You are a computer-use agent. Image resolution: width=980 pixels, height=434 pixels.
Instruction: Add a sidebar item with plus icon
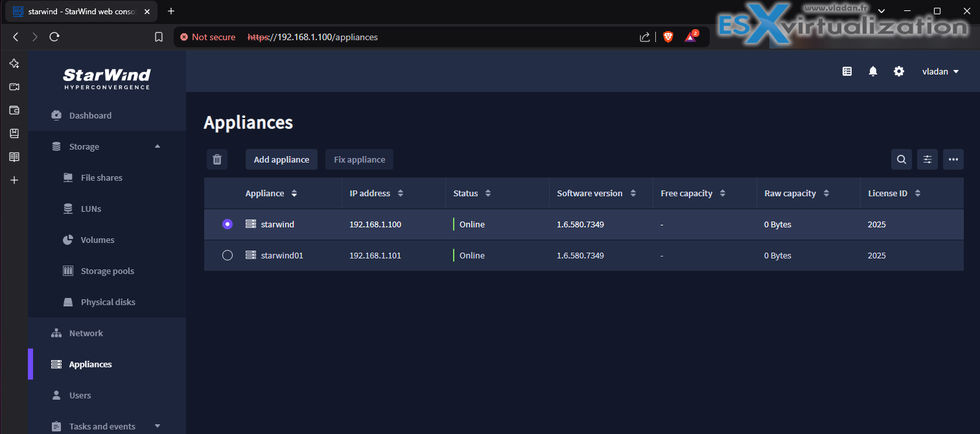click(x=14, y=180)
